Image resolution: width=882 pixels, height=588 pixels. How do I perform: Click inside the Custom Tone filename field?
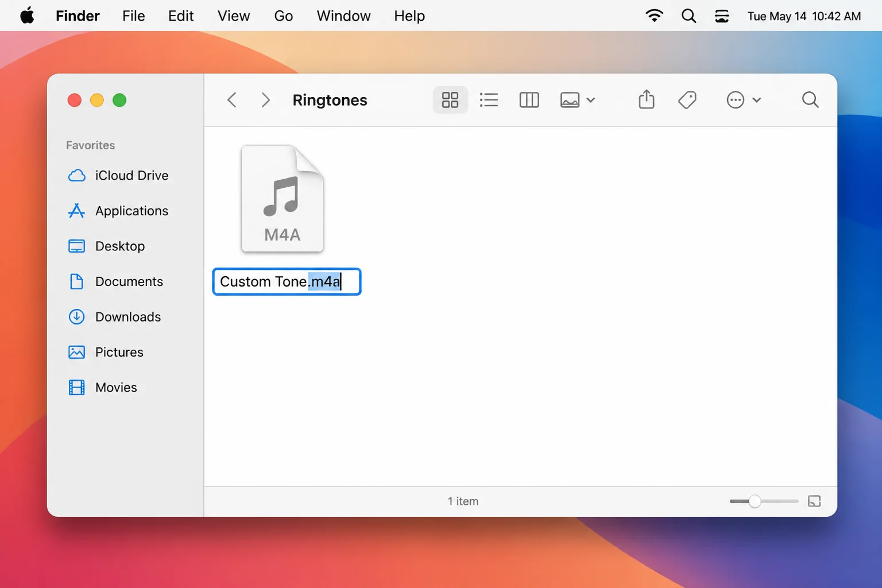(287, 281)
